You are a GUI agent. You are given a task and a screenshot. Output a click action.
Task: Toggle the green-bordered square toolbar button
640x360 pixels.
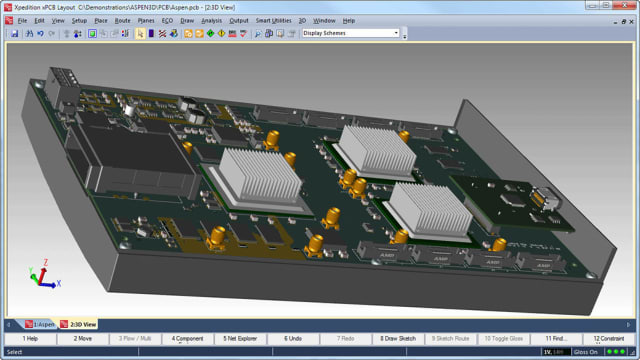[92, 33]
